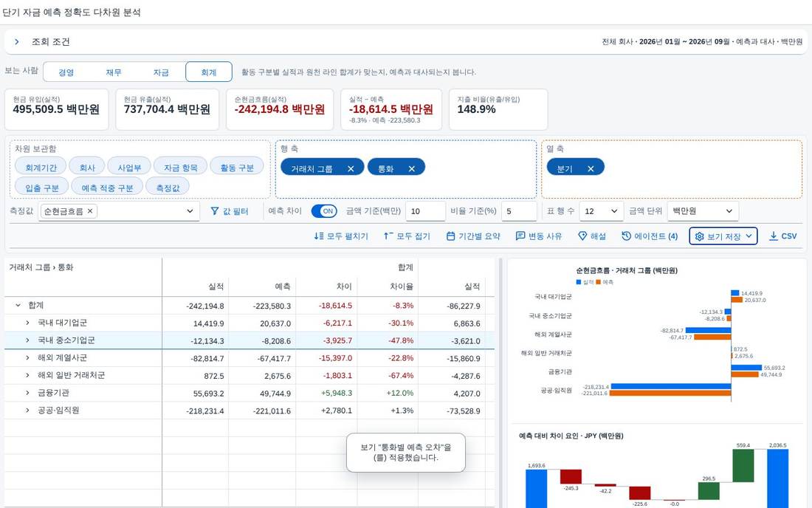This screenshot has width=812, height=508.
Task: Open 에이전트 (4) history button
Action: click(650, 236)
